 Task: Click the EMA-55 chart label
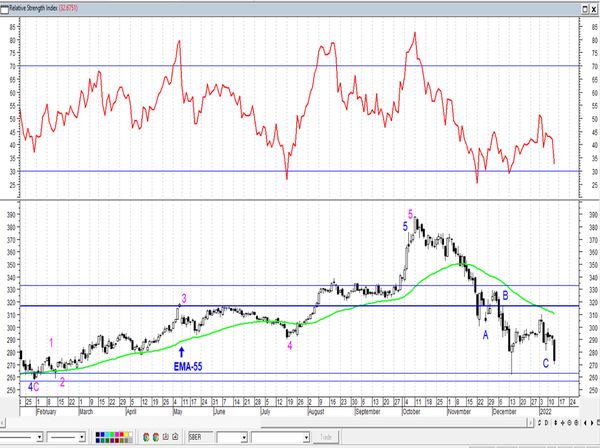[x=188, y=367]
